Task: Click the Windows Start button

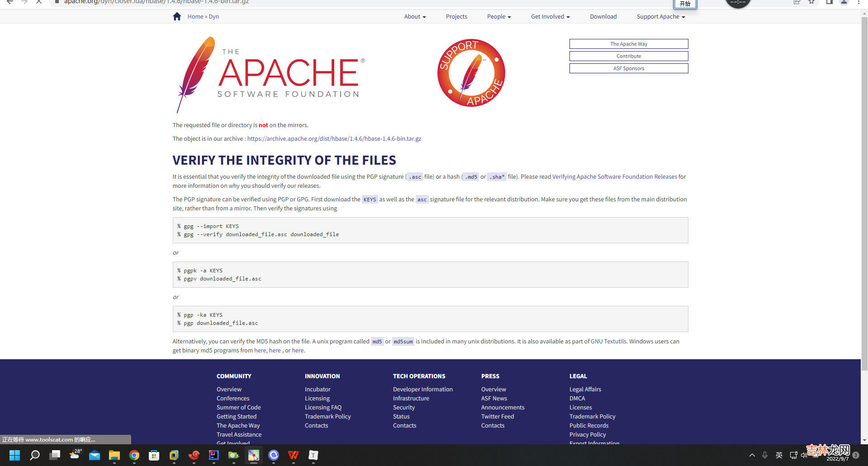Action: (15, 455)
